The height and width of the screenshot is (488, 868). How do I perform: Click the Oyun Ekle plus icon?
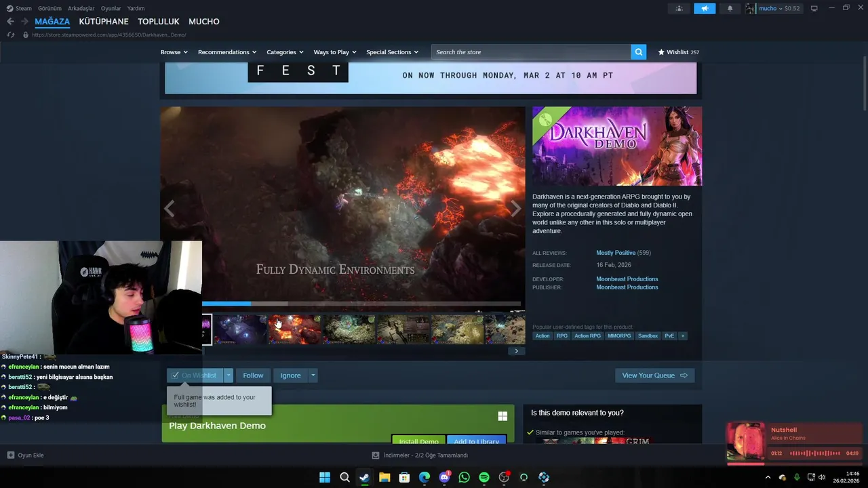click(10, 455)
